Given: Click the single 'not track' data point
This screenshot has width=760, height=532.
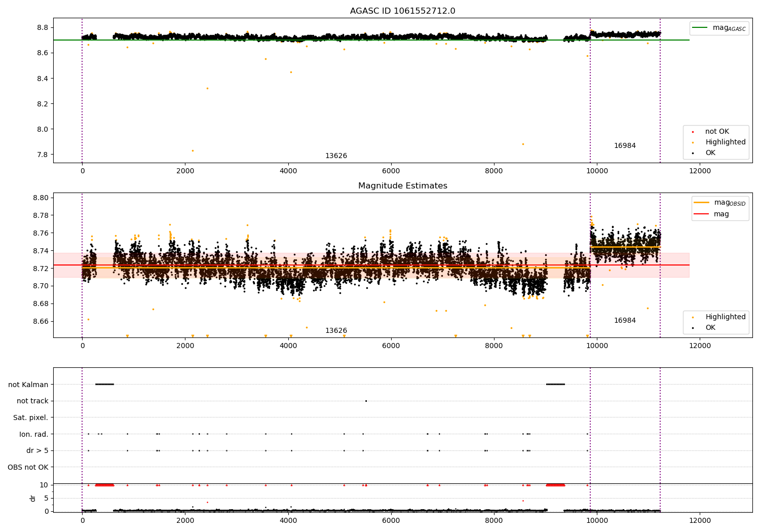Looking at the screenshot, I should (366, 401).
